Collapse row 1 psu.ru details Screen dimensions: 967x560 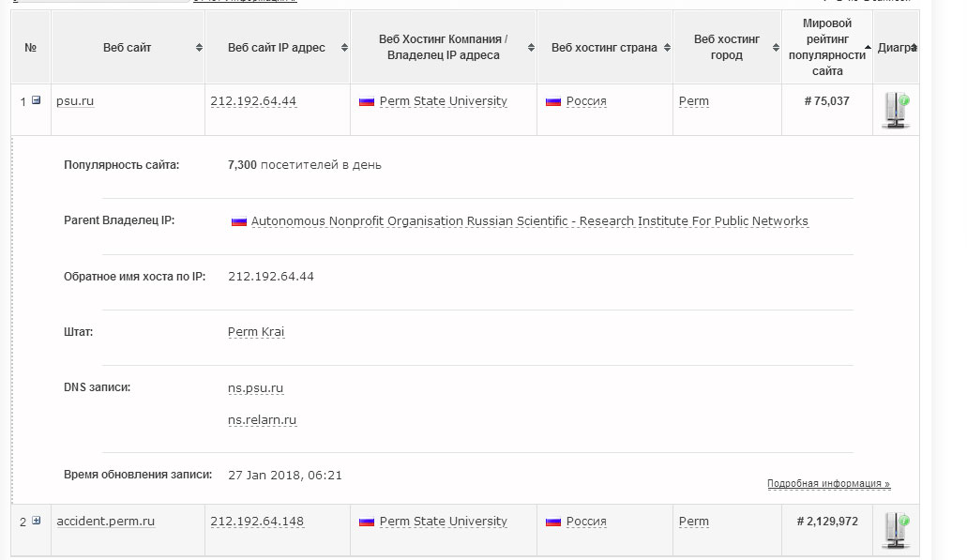pyautogui.click(x=36, y=100)
